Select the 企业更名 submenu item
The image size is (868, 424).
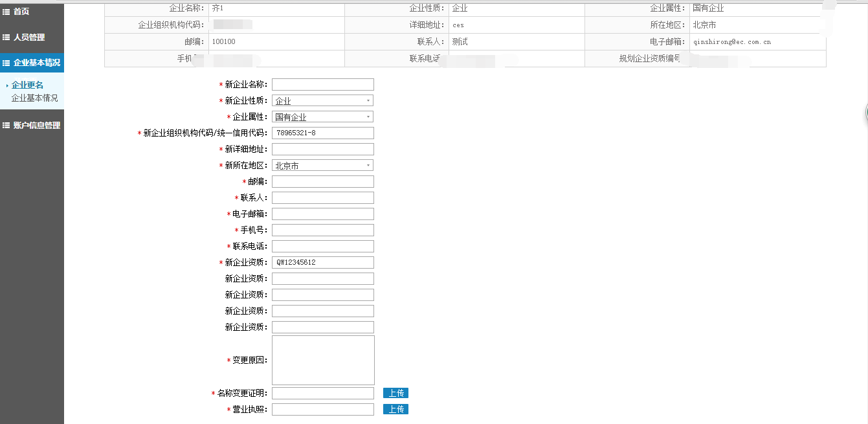point(27,85)
